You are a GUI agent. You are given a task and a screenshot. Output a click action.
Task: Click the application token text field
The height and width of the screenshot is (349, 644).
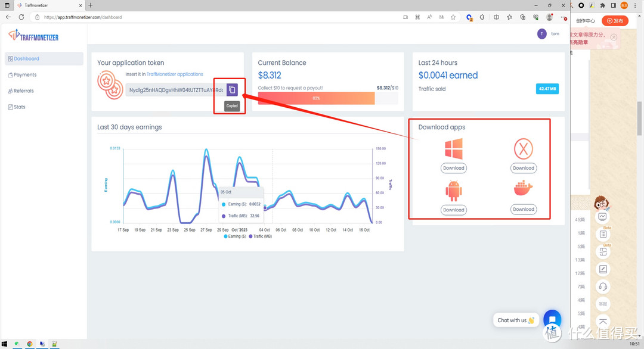click(x=175, y=91)
